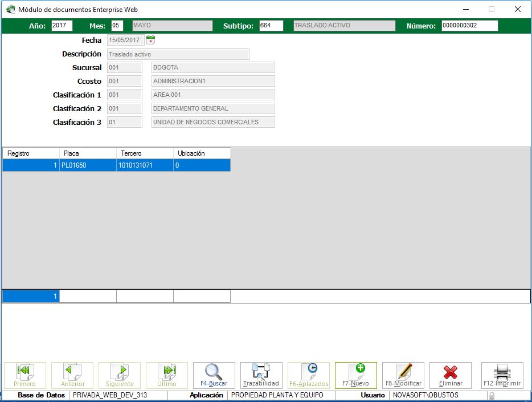Click the Clasificación 2 code field
532x402 pixels.
125,109
